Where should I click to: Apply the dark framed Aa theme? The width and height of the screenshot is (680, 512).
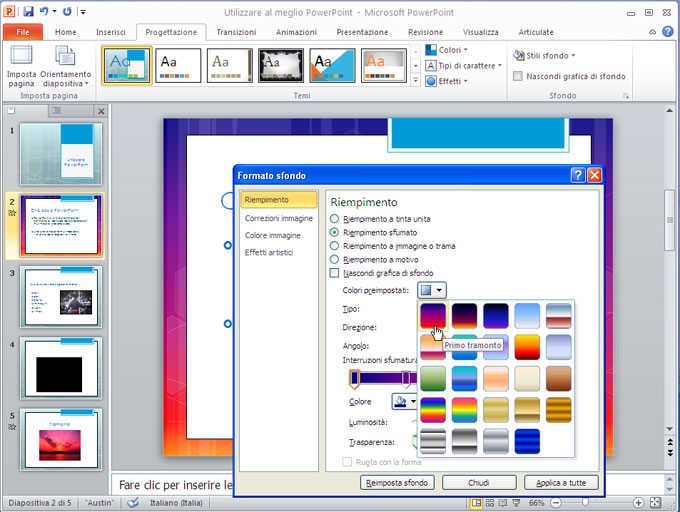[x=281, y=65]
